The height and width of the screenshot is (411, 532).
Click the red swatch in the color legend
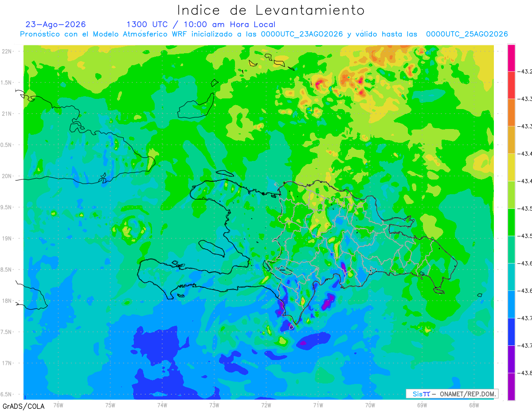511,85
